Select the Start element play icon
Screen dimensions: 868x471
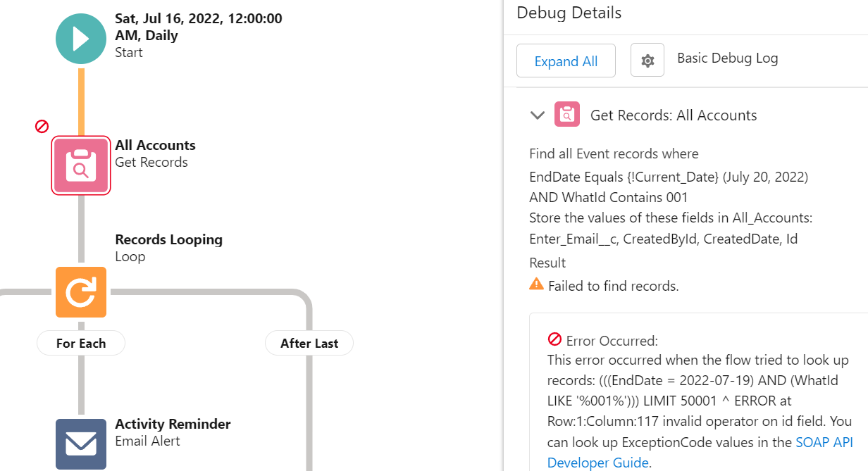click(80, 38)
